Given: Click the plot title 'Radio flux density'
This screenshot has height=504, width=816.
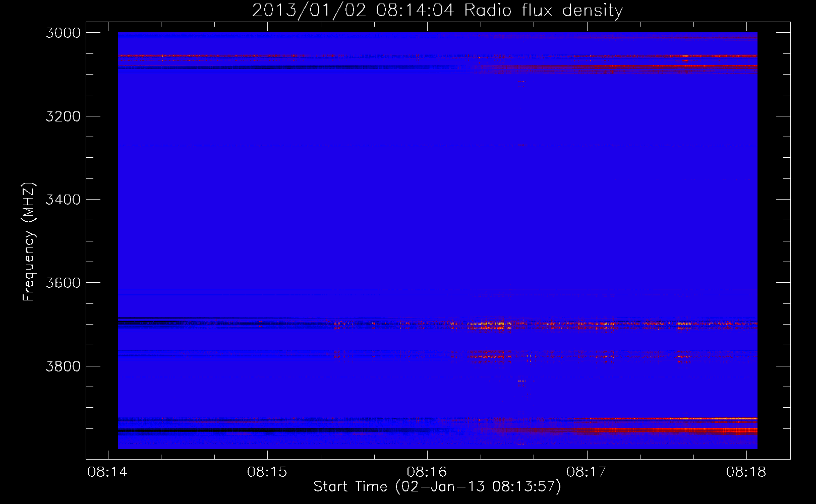Looking at the screenshot, I should tap(544, 11).
